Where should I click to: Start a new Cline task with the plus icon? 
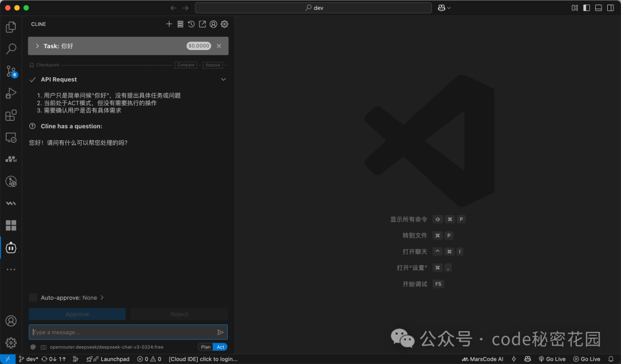[x=169, y=24]
